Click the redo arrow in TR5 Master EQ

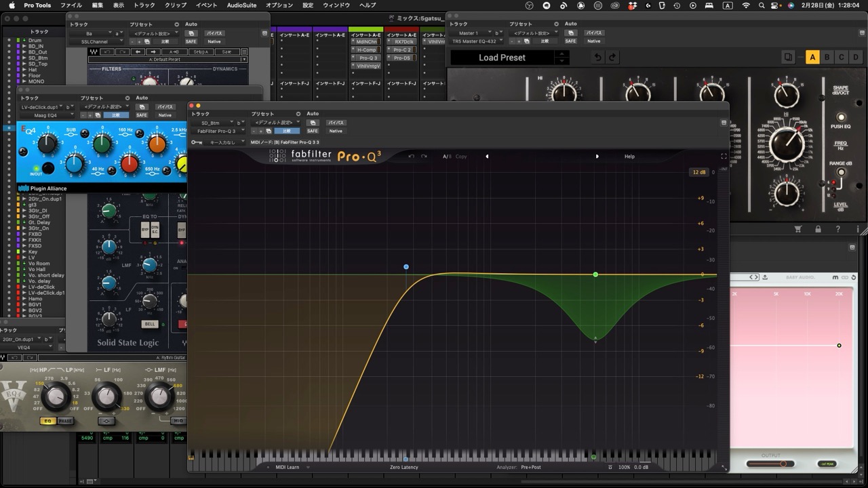(612, 58)
